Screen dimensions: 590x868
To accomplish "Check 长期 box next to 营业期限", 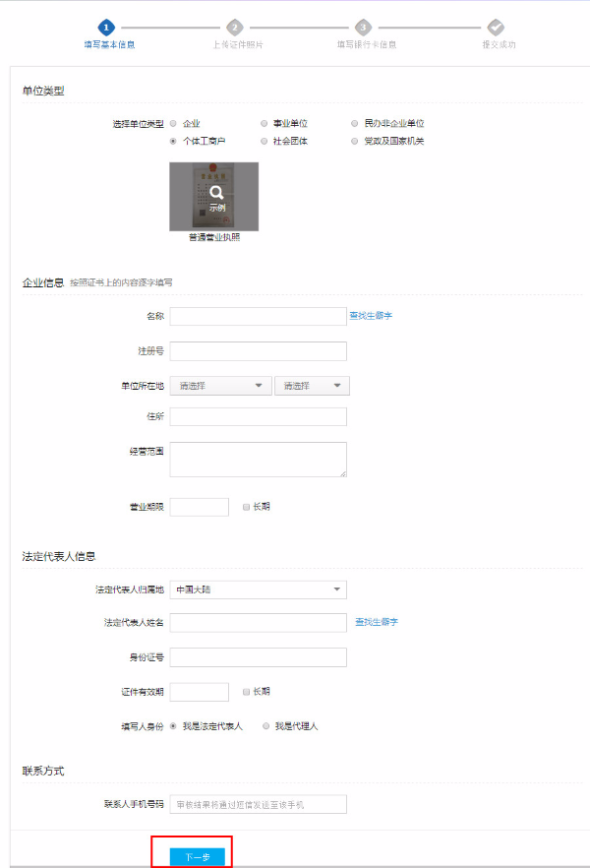I will tap(246, 507).
